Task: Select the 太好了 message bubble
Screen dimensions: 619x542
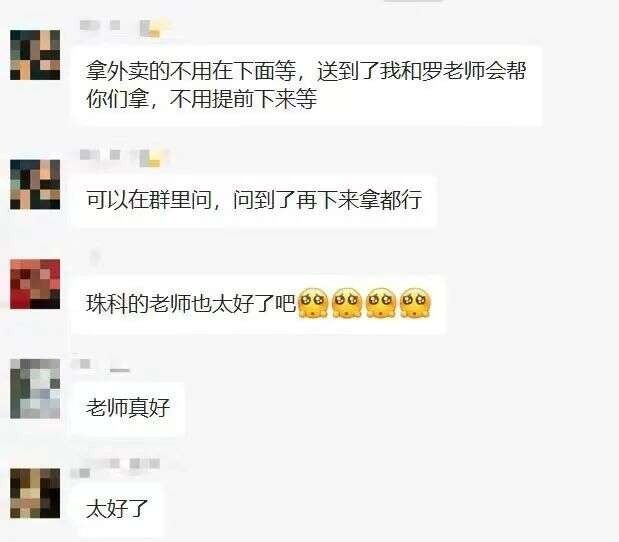Action: click(117, 510)
